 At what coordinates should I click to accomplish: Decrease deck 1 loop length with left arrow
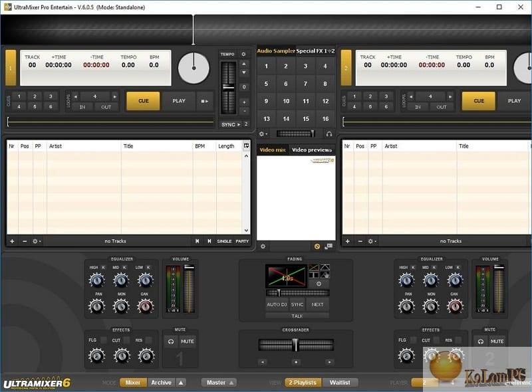point(75,96)
